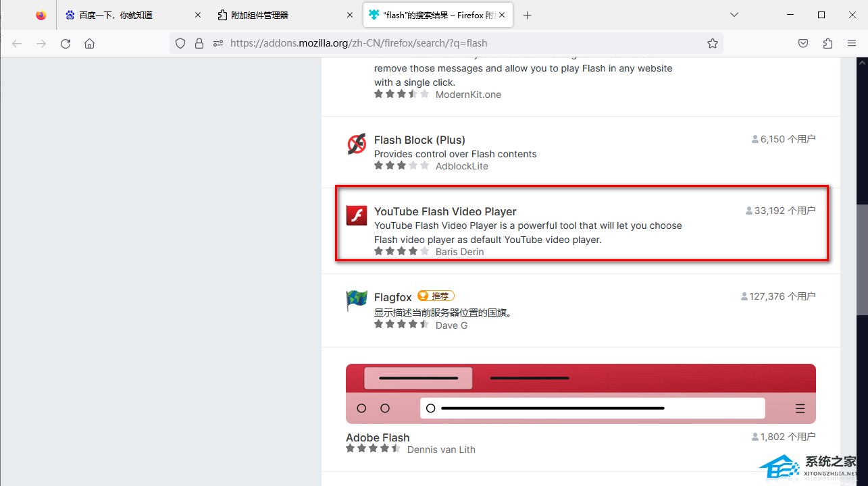The height and width of the screenshot is (486, 868).
Task: Click the scrollbar up arrow
Action: (862, 63)
